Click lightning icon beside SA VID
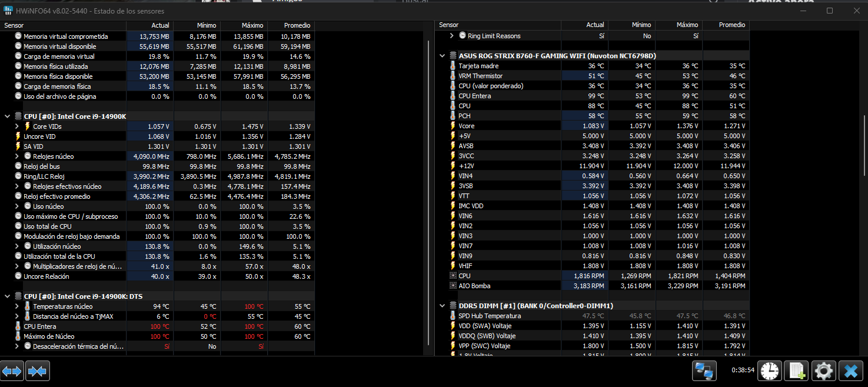This screenshot has width=868, height=387. point(18,146)
